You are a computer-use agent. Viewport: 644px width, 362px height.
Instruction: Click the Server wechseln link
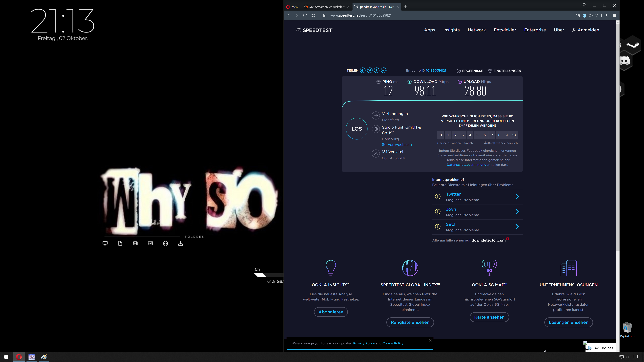tap(396, 145)
